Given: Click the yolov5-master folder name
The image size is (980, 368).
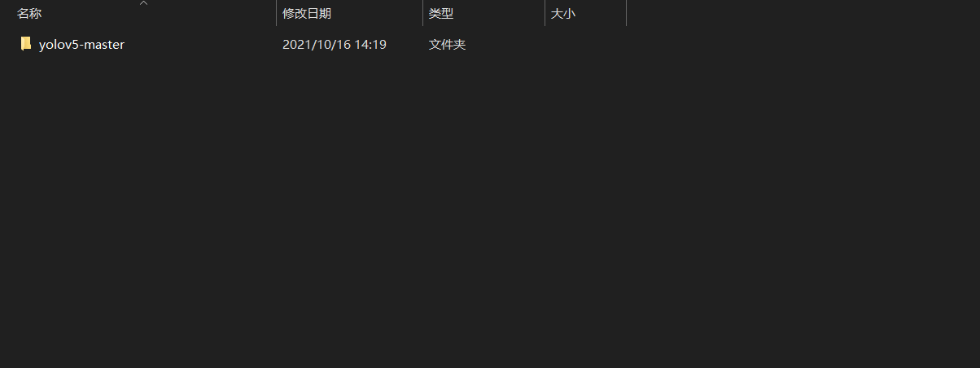Looking at the screenshot, I should [x=81, y=45].
